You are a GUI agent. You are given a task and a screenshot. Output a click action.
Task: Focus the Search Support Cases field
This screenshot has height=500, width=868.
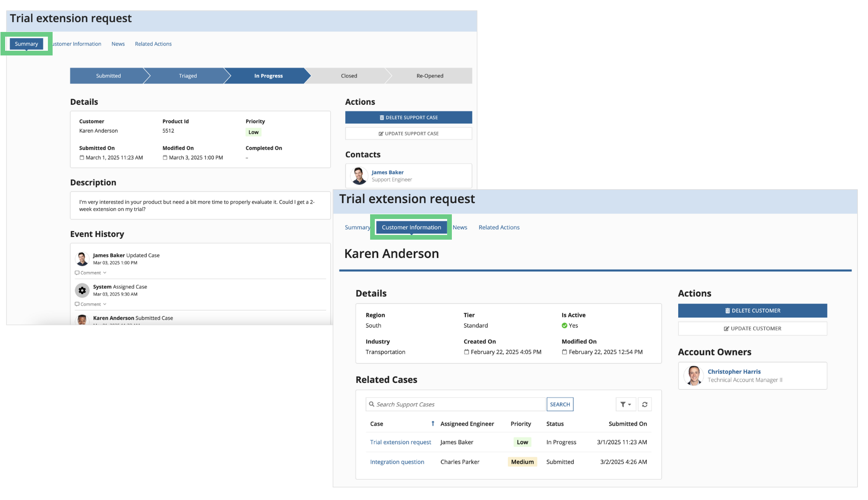pyautogui.click(x=456, y=404)
